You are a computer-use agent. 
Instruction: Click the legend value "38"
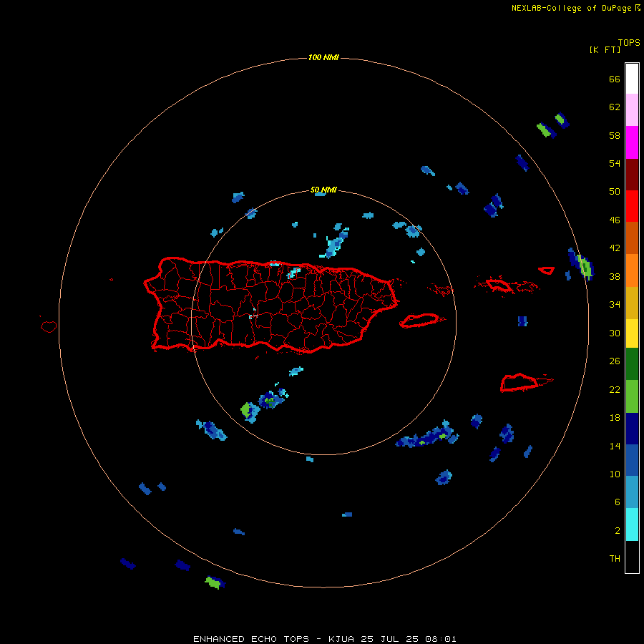click(x=615, y=276)
